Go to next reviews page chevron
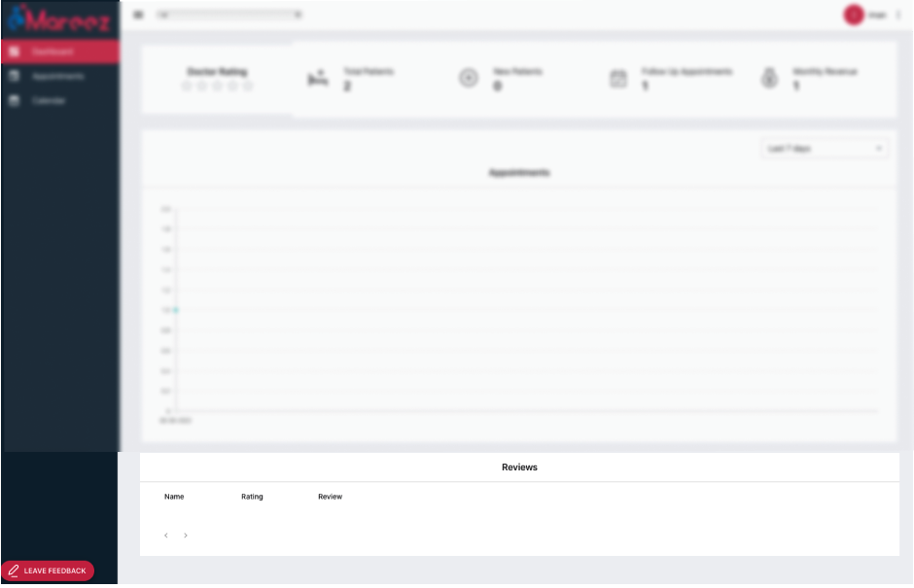The height and width of the screenshot is (588, 914). (186, 535)
